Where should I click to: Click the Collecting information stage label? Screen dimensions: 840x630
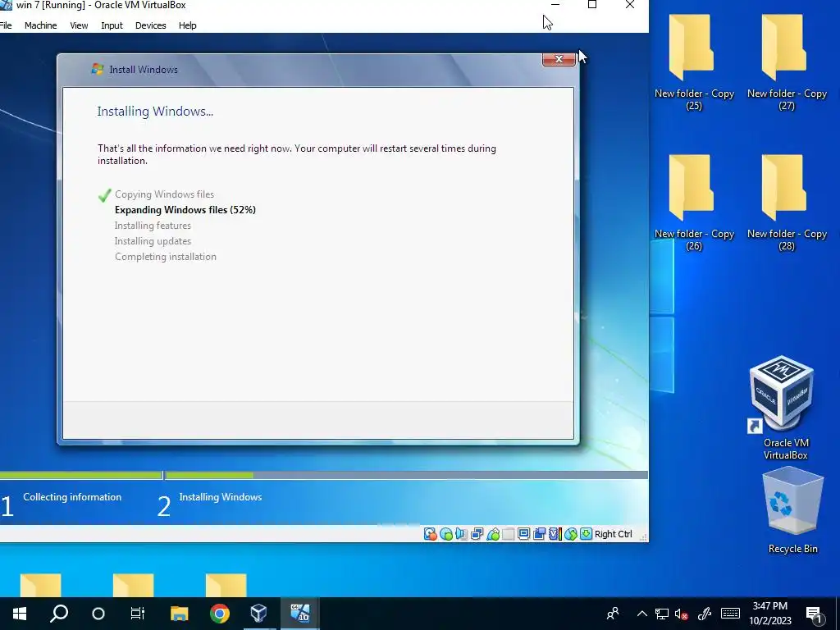tap(72, 497)
